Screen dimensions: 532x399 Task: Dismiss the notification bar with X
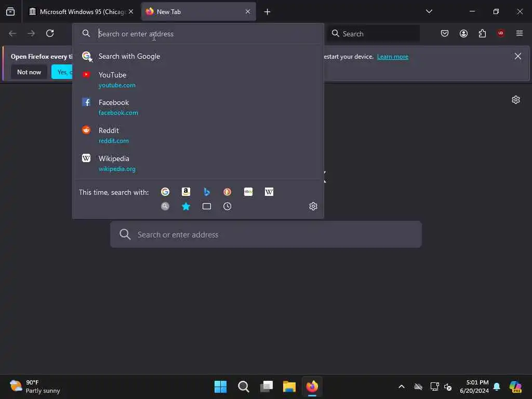click(518, 56)
